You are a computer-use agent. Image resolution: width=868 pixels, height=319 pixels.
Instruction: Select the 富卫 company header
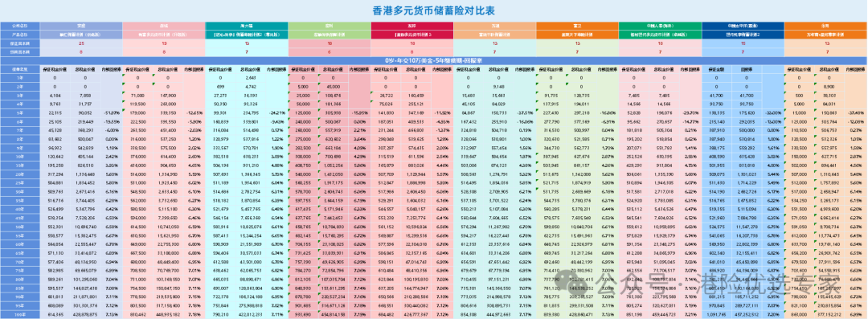(x=577, y=26)
